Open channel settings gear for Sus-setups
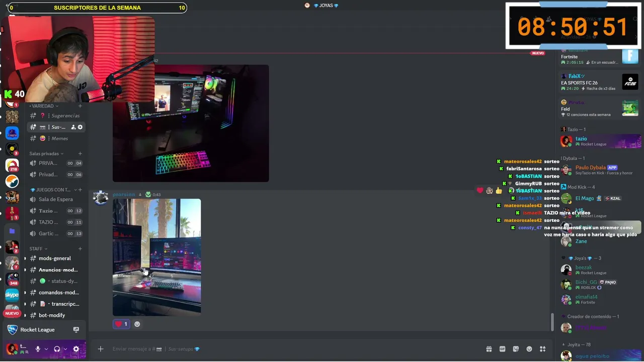644x362 pixels. tap(80, 127)
